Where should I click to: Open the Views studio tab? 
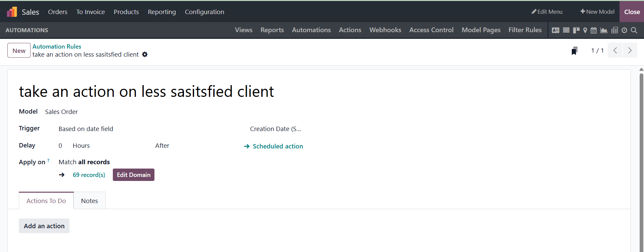tap(244, 30)
